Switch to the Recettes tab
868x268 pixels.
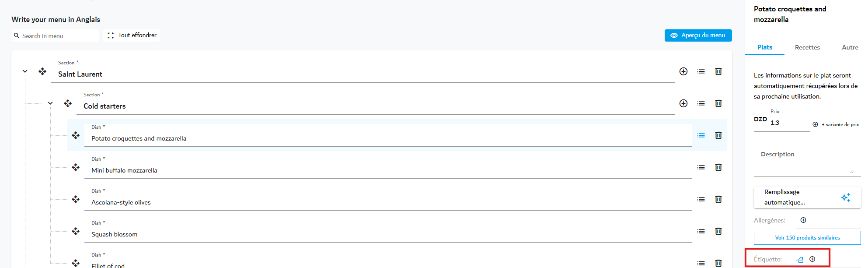click(x=807, y=47)
